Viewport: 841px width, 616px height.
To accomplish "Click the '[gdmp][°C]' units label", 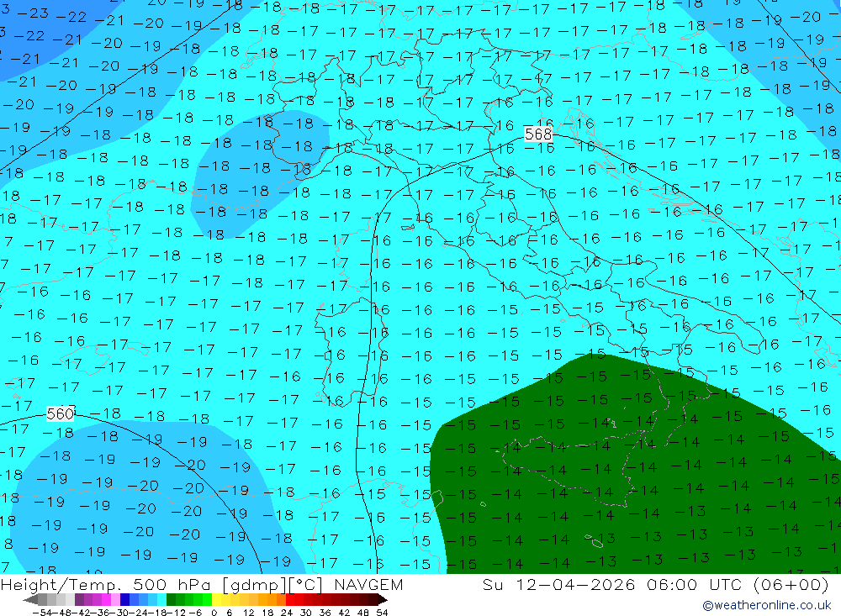I will [x=272, y=584].
